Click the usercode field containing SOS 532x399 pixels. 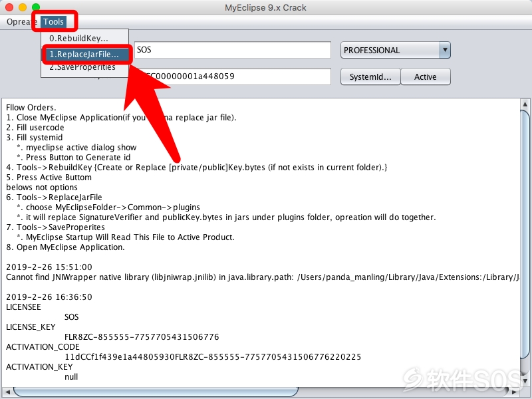[x=232, y=50]
